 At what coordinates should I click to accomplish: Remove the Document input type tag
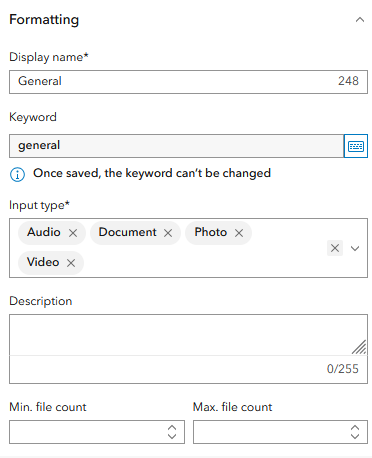[168, 233]
